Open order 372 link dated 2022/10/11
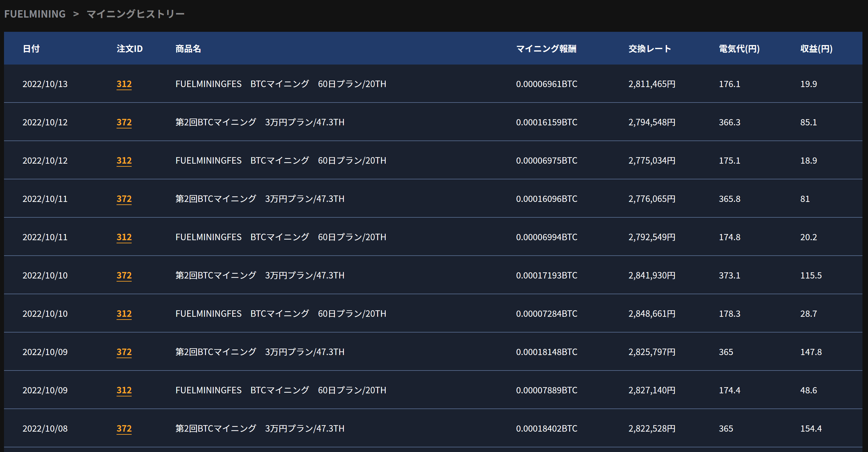868x452 pixels. [x=124, y=199]
